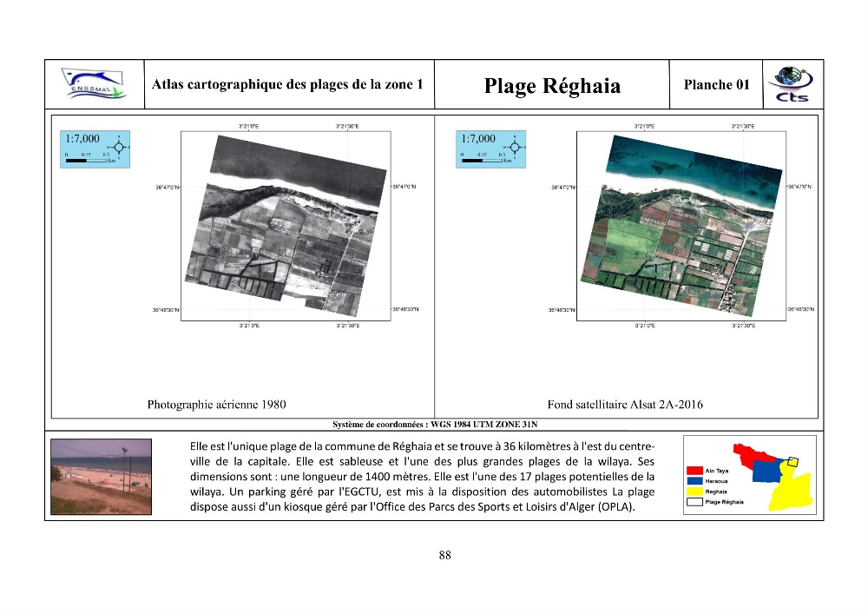This screenshot has height=614, width=868.
Task: Click the small square beach marker on locator map
Action: 792,462
